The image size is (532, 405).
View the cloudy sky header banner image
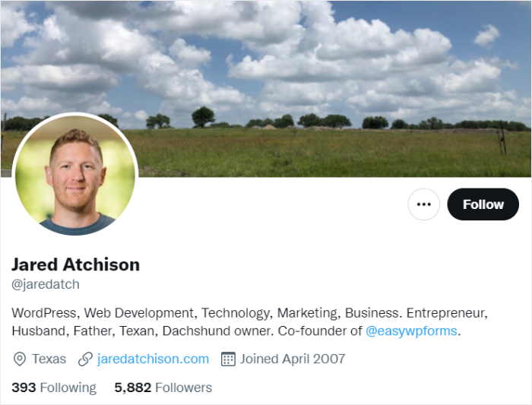pos(266,89)
